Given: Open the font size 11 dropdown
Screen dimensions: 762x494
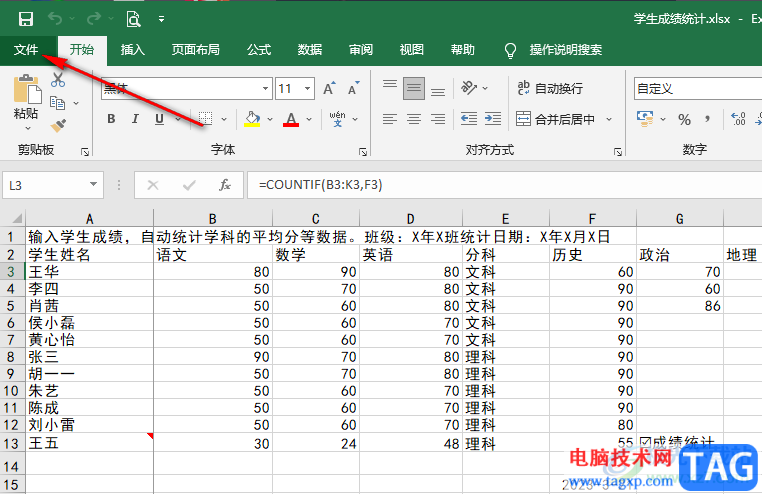Looking at the screenshot, I should tap(307, 88).
